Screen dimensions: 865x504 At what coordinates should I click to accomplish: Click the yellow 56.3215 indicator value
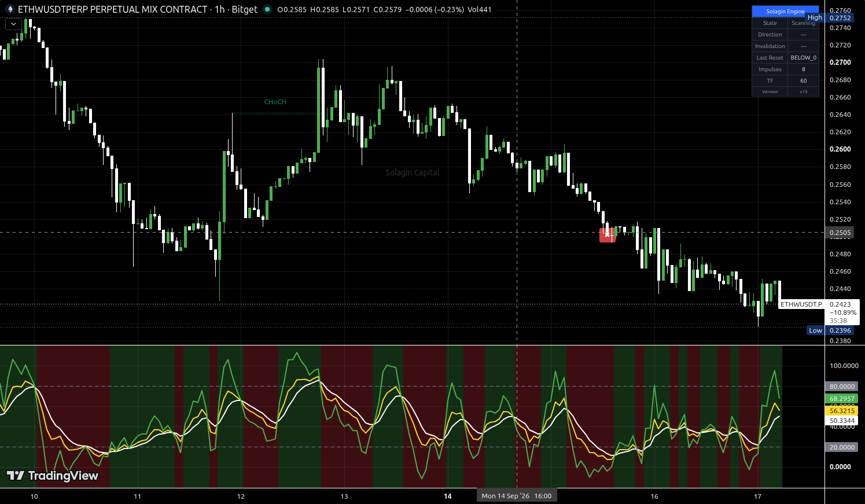tap(842, 411)
